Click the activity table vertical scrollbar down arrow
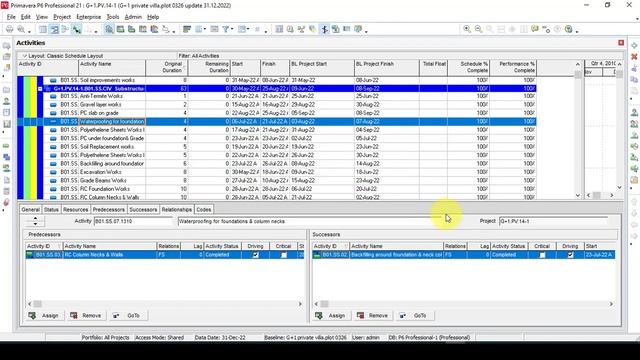This screenshot has height=360, width=640. click(578, 196)
